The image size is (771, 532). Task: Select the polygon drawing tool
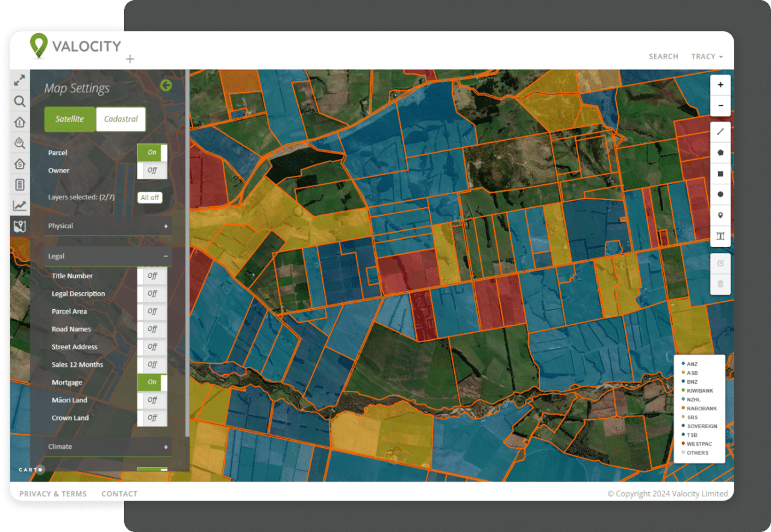[720, 152]
